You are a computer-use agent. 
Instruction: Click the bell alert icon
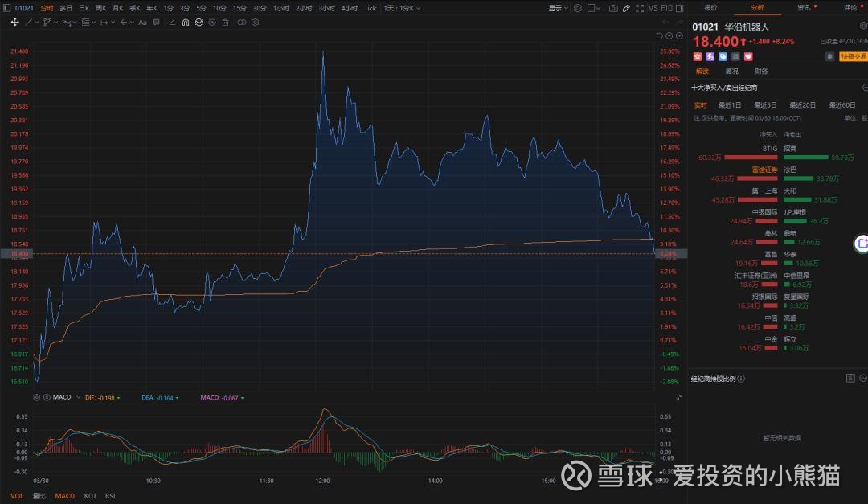point(829,56)
